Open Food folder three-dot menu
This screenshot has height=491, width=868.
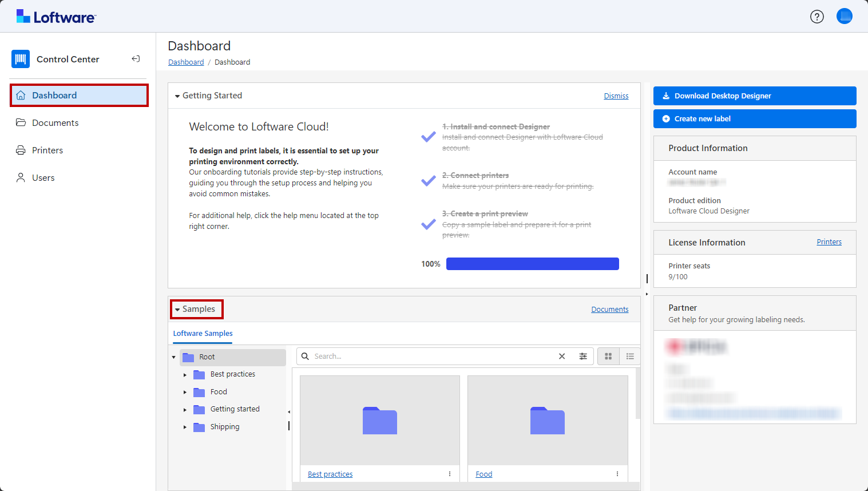[617, 474]
